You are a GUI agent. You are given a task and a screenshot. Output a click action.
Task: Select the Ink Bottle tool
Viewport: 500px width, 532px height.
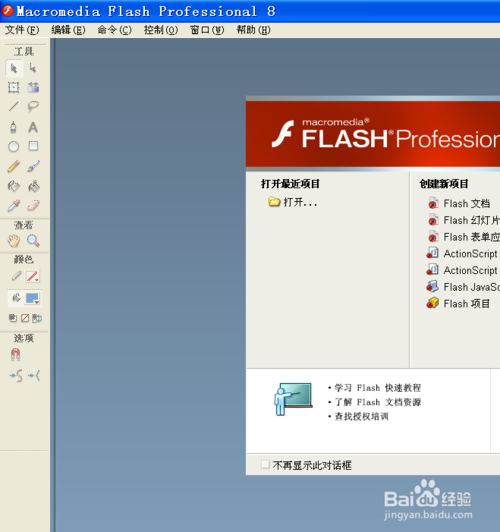(x=14, y=186)
